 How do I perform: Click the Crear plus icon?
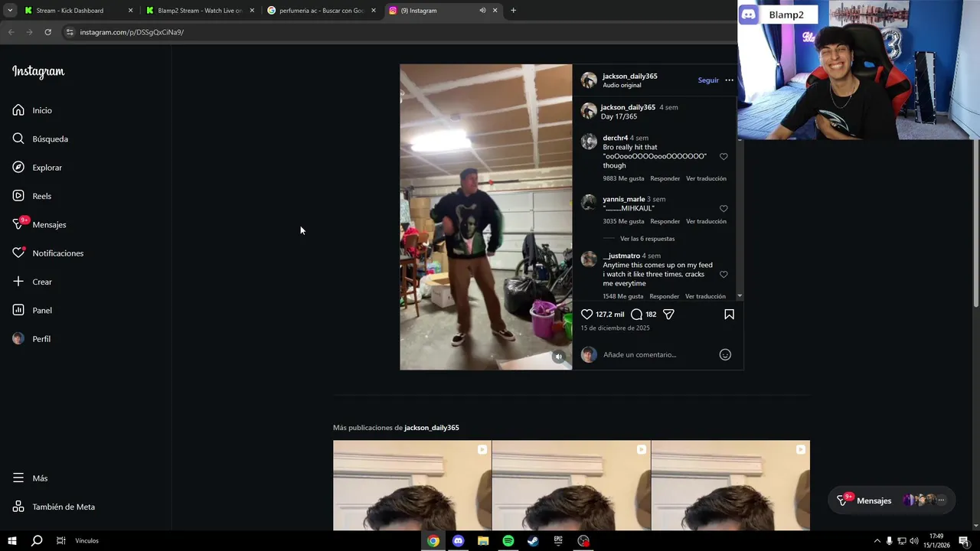coord(18,282)
